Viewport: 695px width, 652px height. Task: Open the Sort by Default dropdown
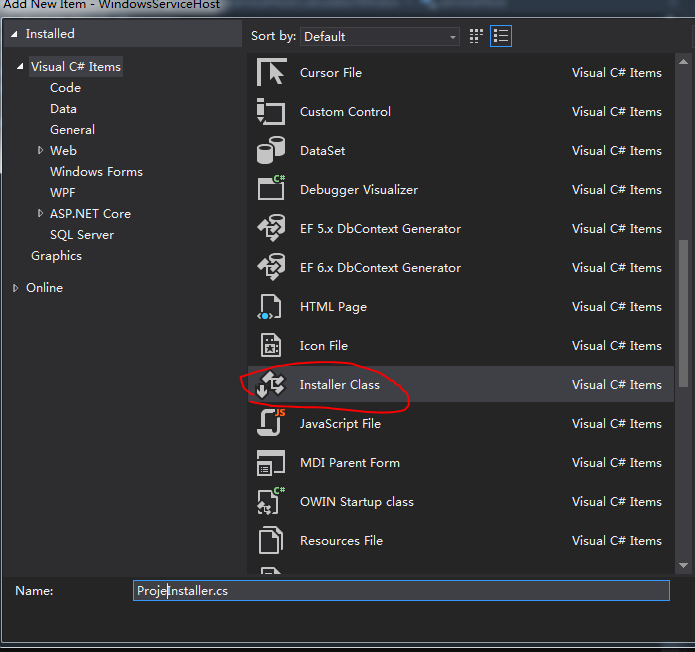pos(379,36)
